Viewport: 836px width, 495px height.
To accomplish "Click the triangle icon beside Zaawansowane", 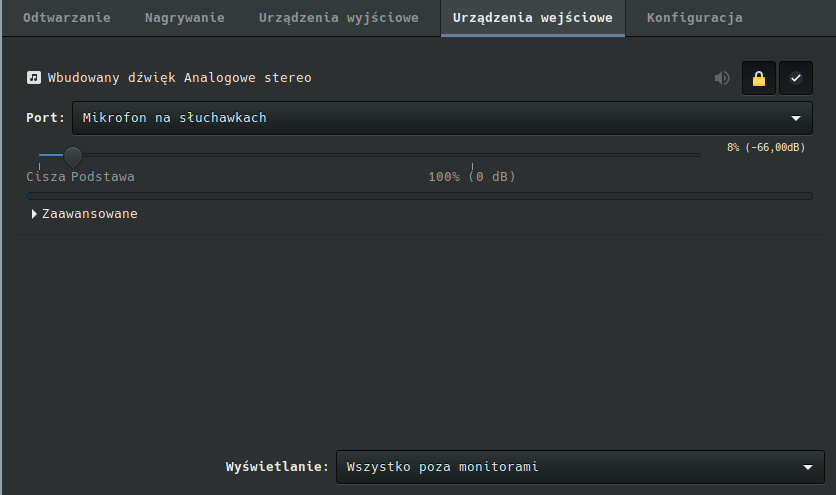I will [x=34, y=214].
